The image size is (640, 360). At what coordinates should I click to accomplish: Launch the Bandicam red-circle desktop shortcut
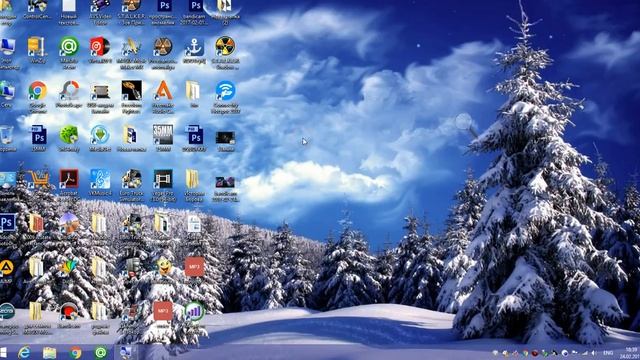[69, 311]
